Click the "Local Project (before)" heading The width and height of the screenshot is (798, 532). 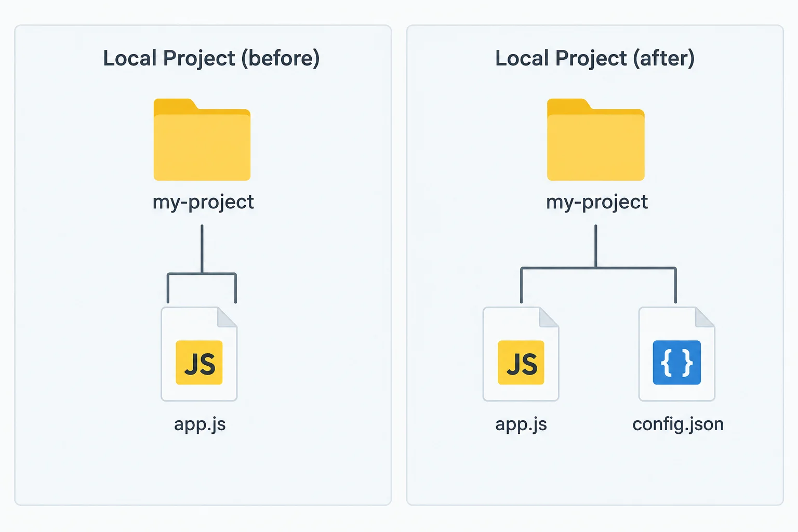211,58
